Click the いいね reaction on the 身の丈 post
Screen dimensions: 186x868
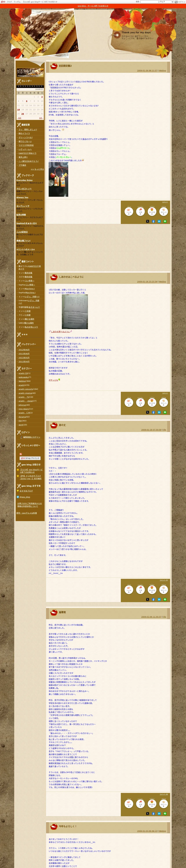click(x=129, y=589)
